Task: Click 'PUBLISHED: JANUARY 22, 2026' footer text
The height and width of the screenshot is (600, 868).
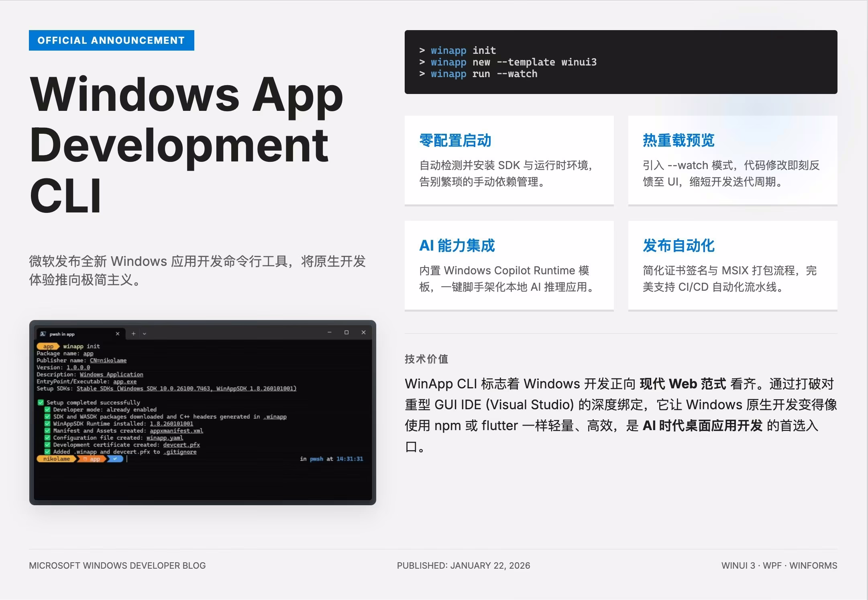Action: [463, 565]
